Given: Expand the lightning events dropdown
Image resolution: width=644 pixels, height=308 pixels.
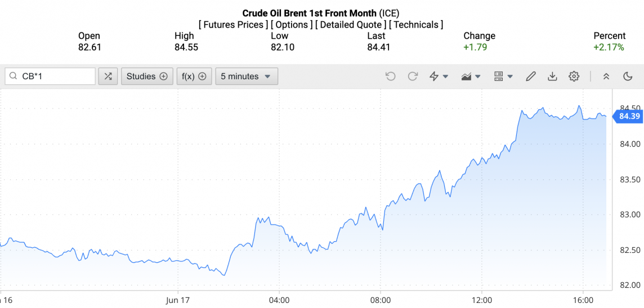Looking at the screenshot, I should coord(439,76).
